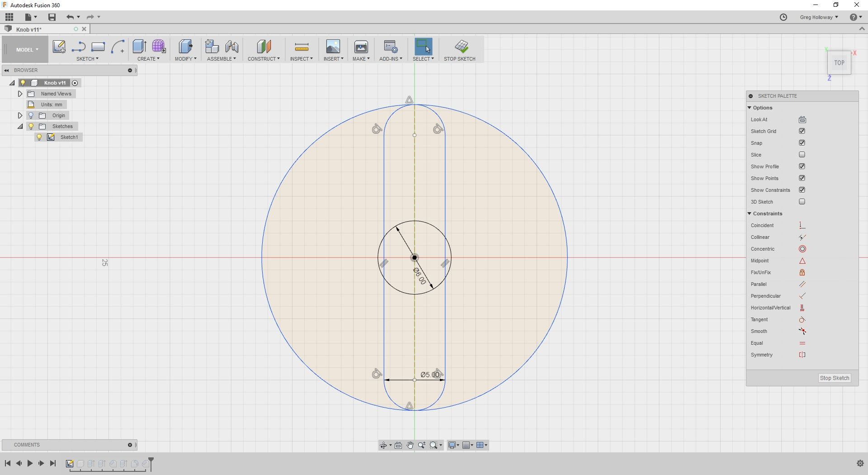Select the Tangent constraint icon

[802, 319]
